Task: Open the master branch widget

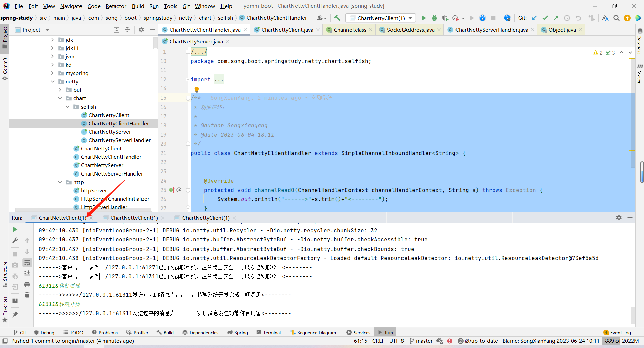Action: [x=421, y=341]
